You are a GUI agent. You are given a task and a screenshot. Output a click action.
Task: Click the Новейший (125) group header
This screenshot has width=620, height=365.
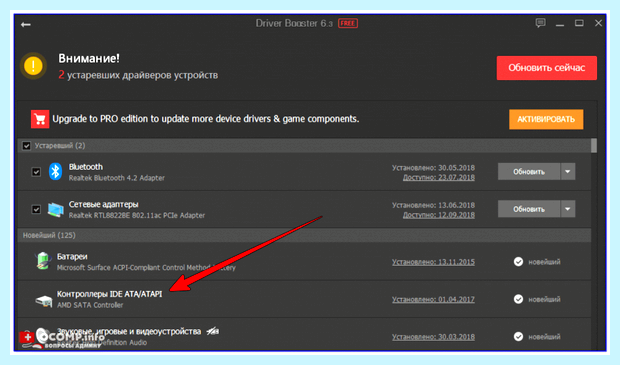click(304, 235)
